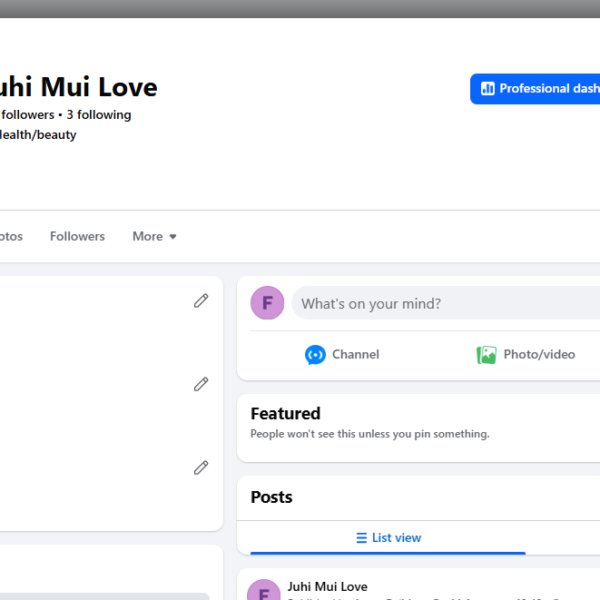Click the List view lines icon
600x600 pixels.
point(361,538)
